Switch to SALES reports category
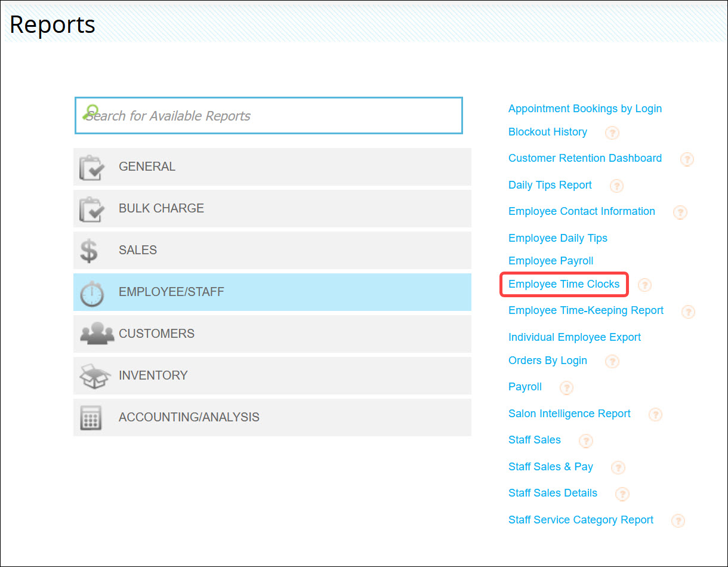Image resolution: width=728 pixels, height=567 pixels. pyautogui.click(x=272, y=251)
